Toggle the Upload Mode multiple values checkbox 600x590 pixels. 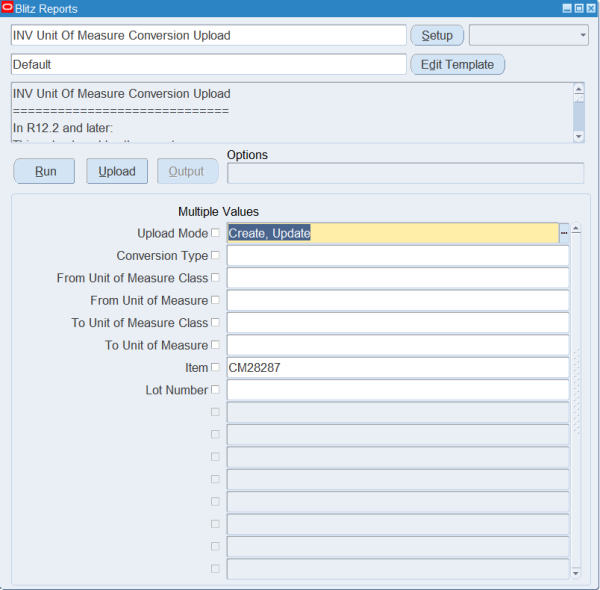click(215, 233)
